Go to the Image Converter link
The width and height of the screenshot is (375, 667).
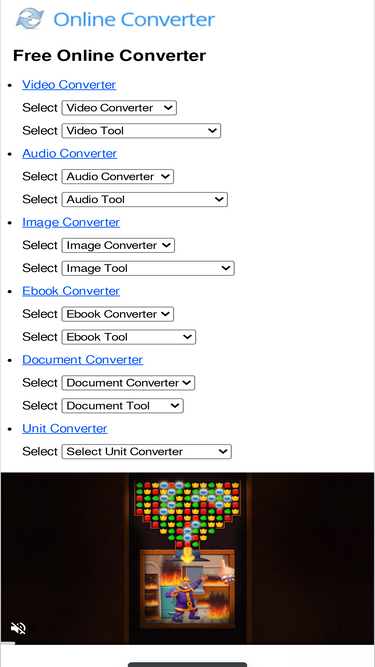[x=71, y=222]
